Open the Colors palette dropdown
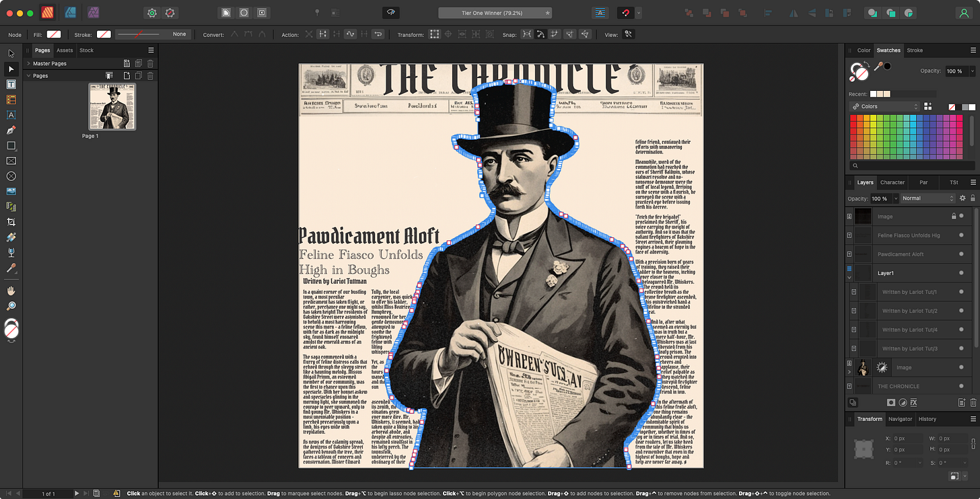 884,106
